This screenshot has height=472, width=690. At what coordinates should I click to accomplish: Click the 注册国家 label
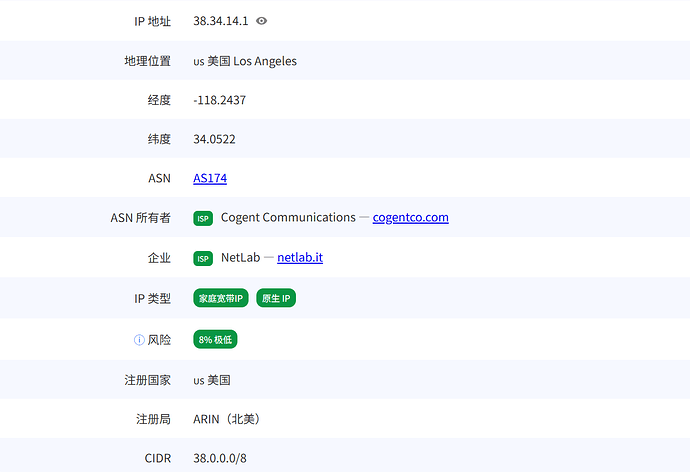coord(147,380)
